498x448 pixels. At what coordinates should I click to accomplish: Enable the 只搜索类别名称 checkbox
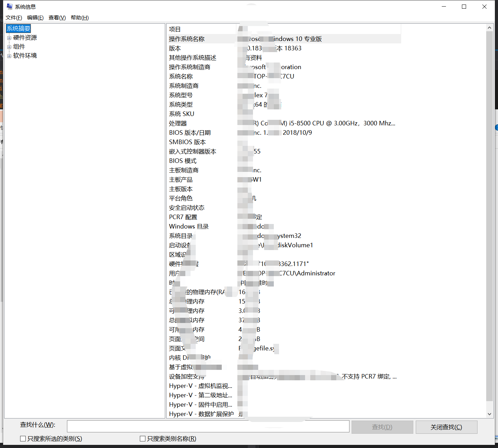(x=142, y=438)
